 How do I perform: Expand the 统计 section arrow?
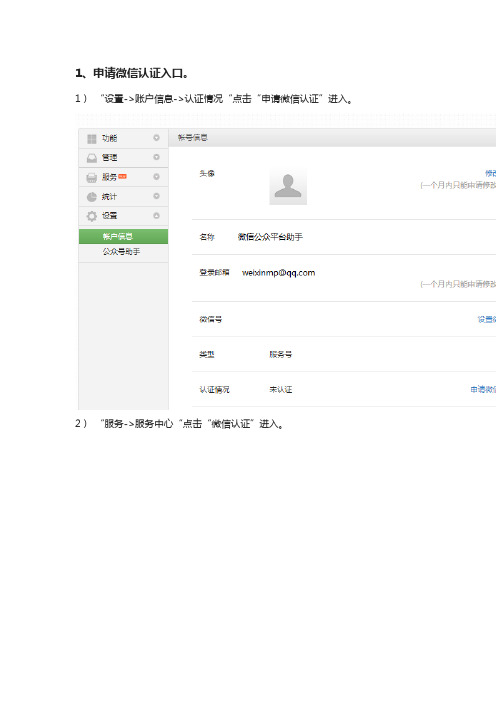tap(156, 196)
